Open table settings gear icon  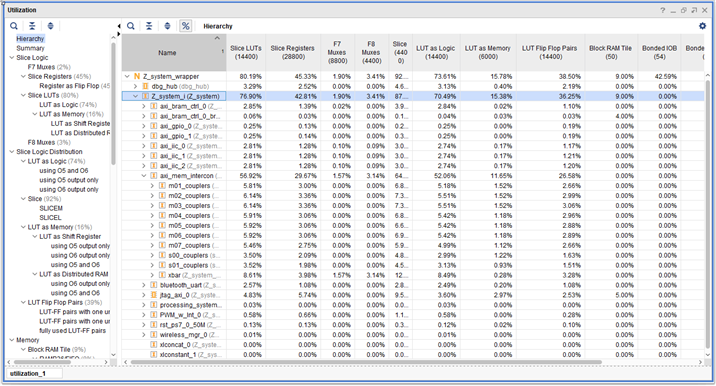pyautogui.click(x=702, y=26)
